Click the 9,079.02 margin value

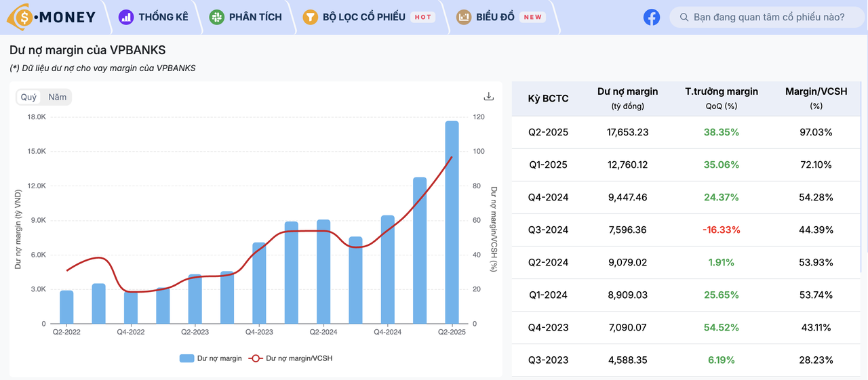(x=627, y=262)
